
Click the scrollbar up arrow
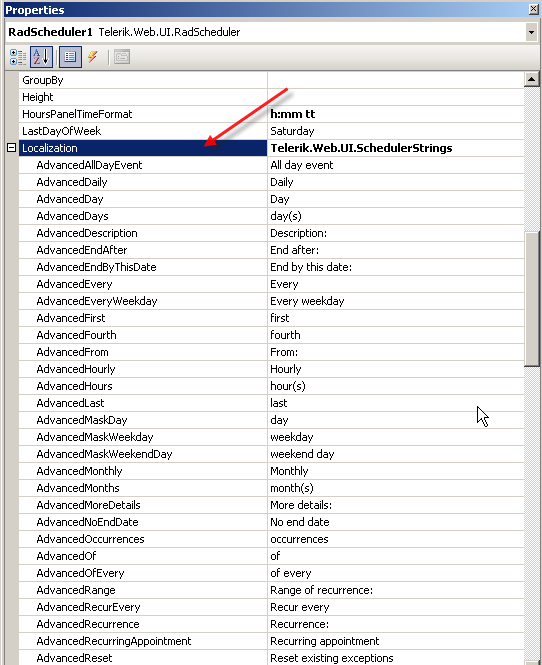(531, 79)
